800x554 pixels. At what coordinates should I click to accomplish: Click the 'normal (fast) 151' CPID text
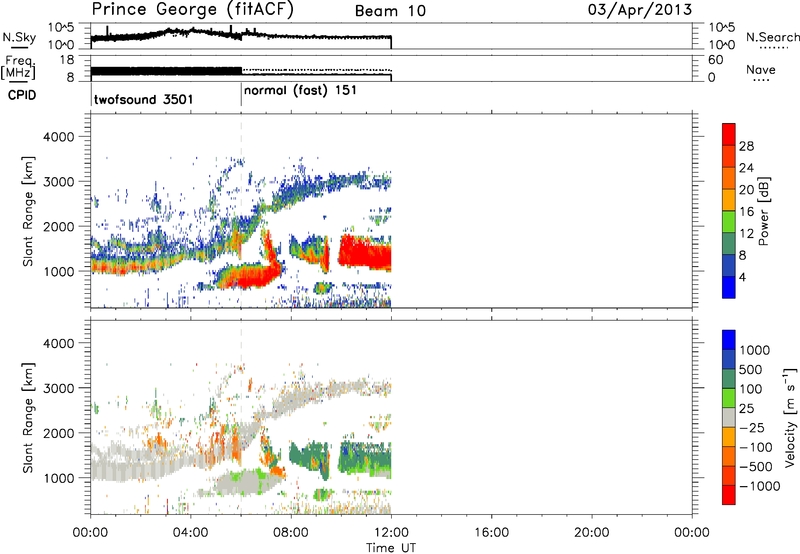tap(300, 91)
